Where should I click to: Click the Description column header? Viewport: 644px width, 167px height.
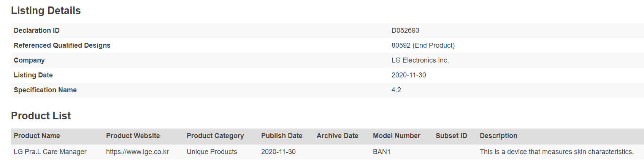point(498,136)
